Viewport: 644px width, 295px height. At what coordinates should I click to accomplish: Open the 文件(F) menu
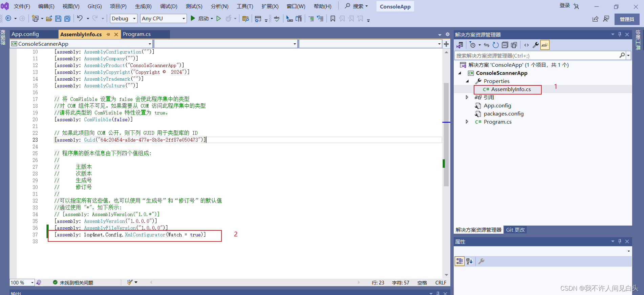coord(22,6)
